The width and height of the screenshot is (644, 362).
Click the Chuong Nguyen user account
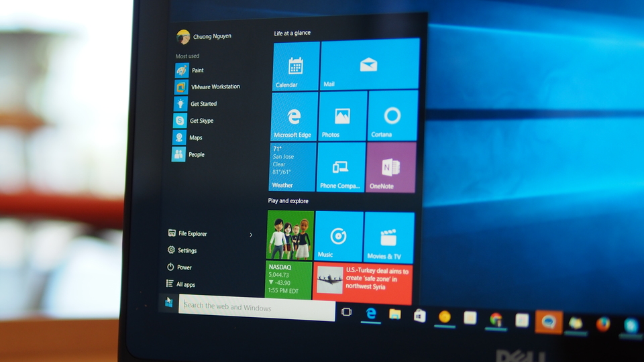204,36
